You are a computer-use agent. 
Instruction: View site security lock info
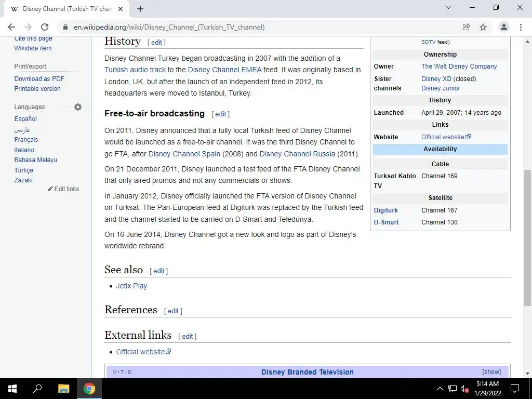(x=65, y=27)
